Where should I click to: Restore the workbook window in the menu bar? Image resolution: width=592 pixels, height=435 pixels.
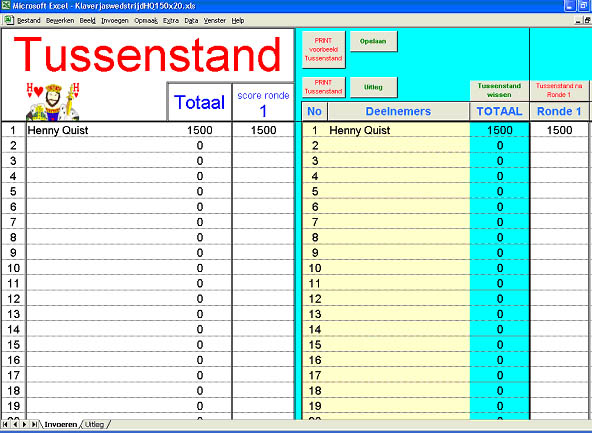(587, 21)
